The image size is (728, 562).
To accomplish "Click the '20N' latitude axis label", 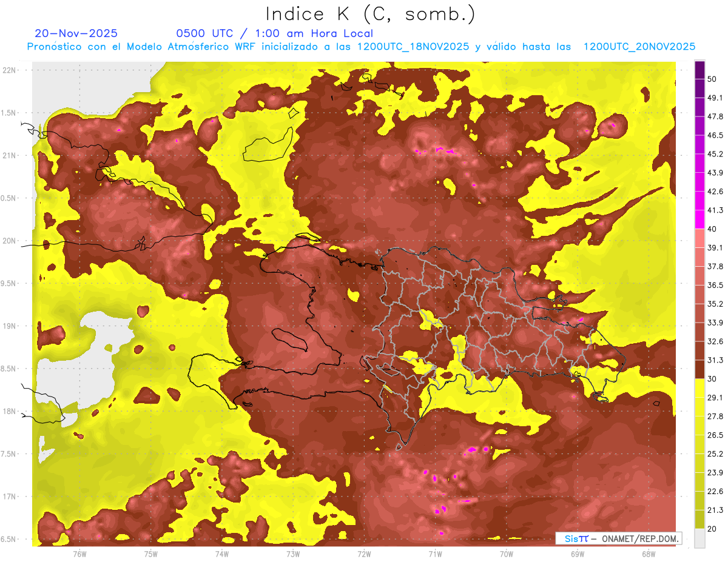I will pyautogui.click(x=9, y=241).
